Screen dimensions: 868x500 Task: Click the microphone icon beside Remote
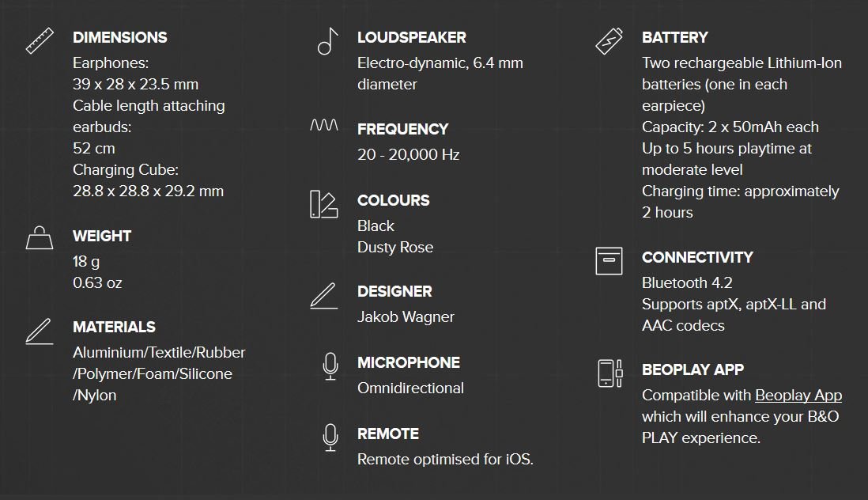tap(330, 437)
